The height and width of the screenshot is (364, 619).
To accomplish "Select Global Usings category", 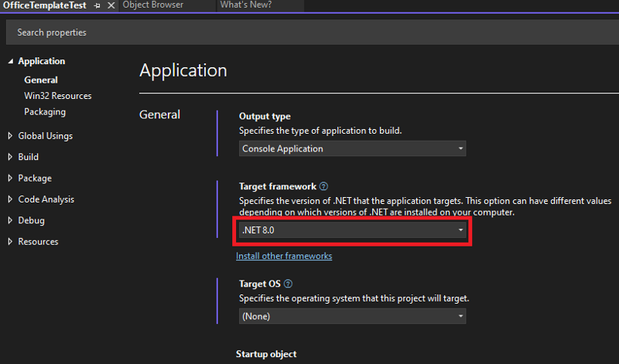I will pyautogui.click(x=46, y=136).
